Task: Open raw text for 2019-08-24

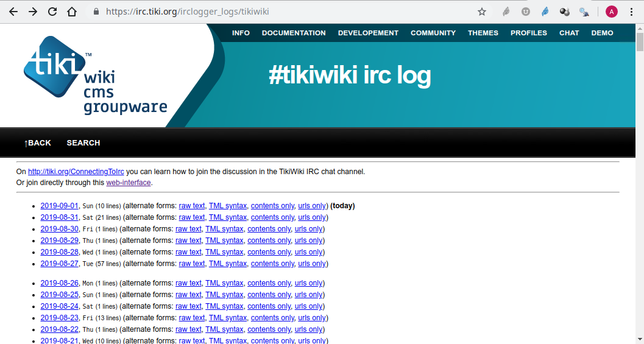Action: [188, 306]
